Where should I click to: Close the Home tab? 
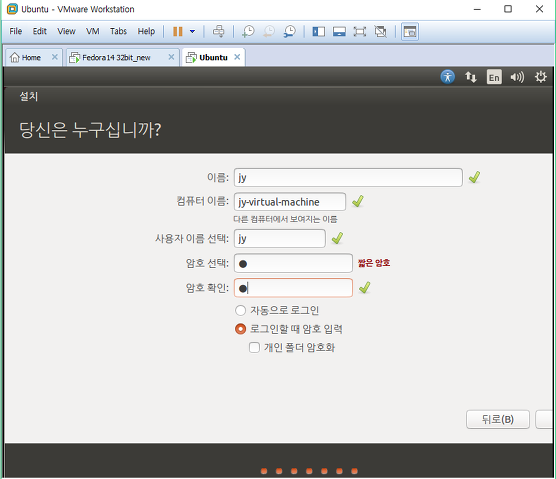click(x=55, y=57)
